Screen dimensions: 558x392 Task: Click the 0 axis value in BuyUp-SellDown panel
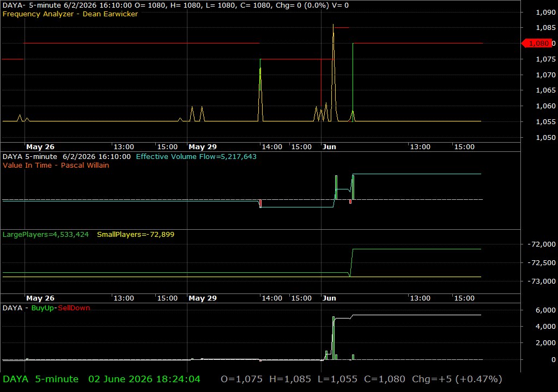tap(554, 360)
